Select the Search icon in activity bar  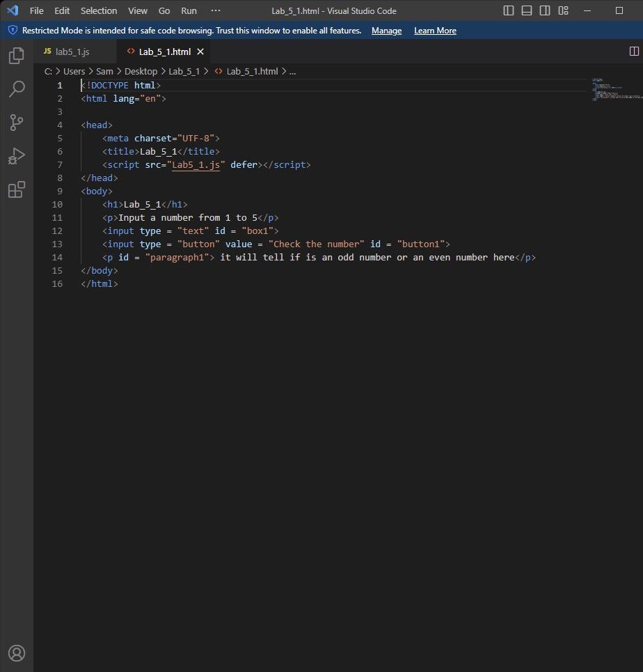coord(17,89)
